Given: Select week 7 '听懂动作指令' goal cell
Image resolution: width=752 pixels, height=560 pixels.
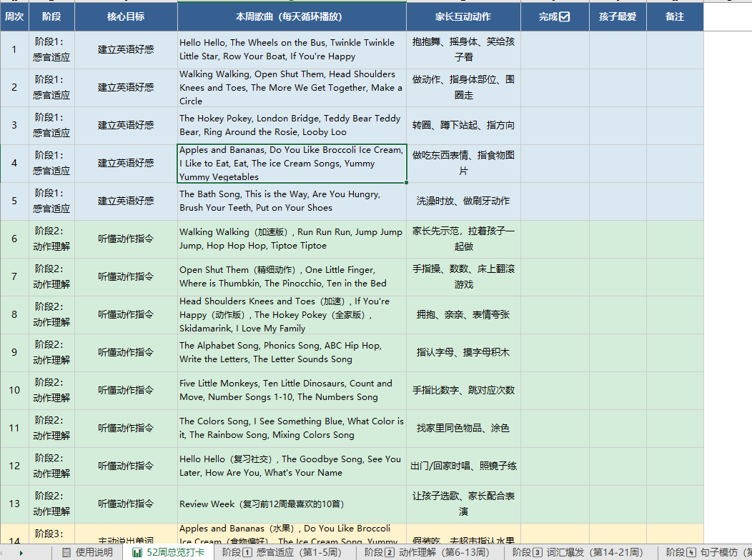Looking at the screenshot, I should pos(126,277).
